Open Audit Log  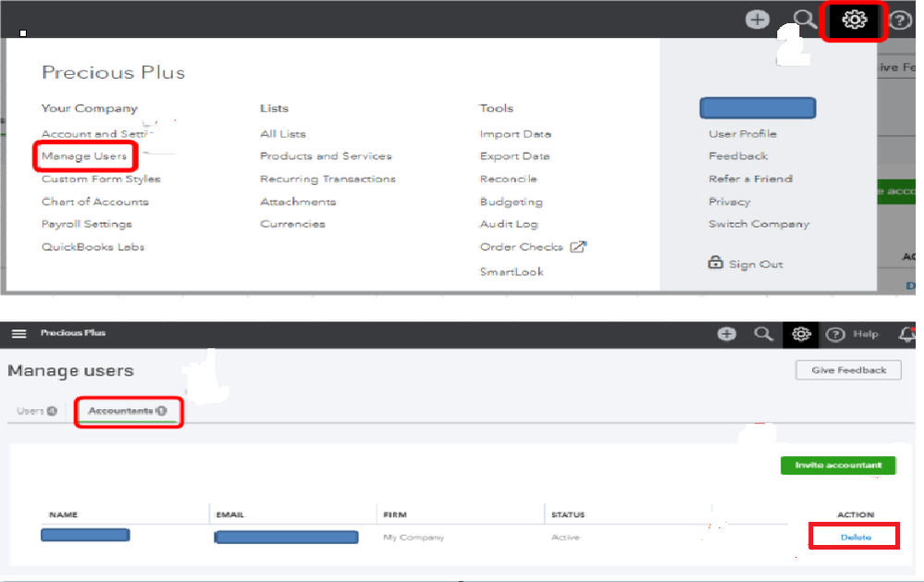(x=509, y=224)
